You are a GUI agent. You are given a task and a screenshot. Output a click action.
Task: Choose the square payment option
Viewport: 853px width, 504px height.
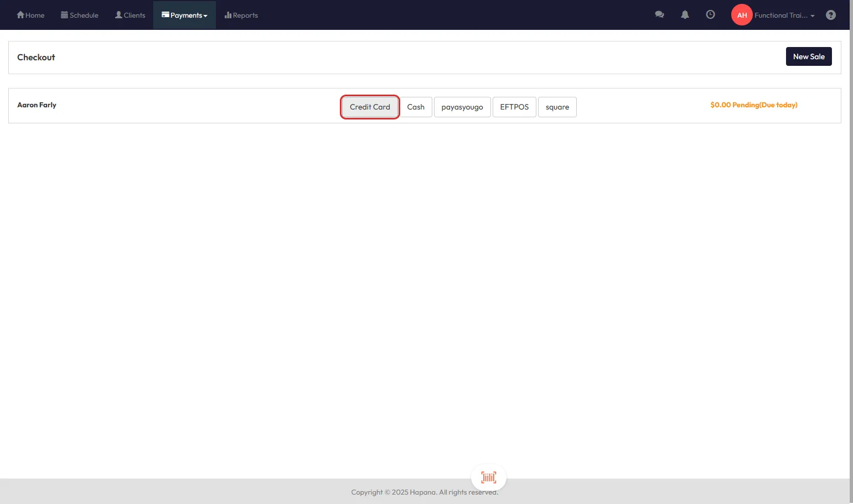(x=557, y=107)
